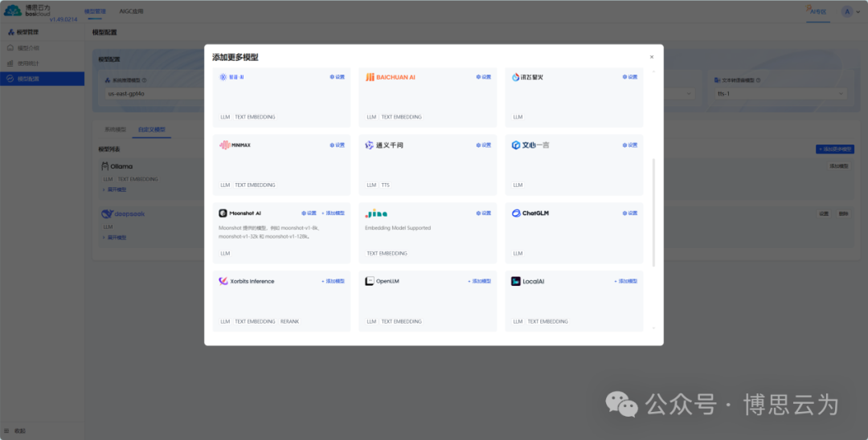The height and width of the screenshot is (440, 868).
Task: Add model under Moonshot AI
Action: pyautogui.click(x=334, y=214)
